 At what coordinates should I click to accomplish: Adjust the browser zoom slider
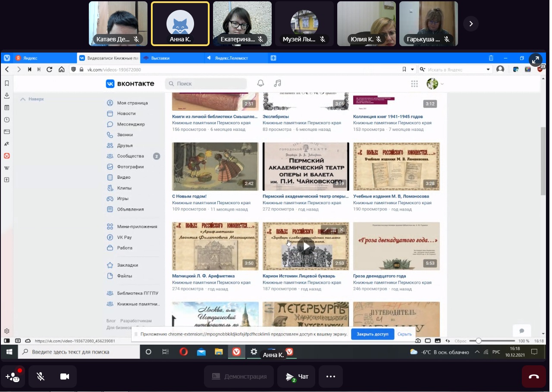[x=479, y=341]
